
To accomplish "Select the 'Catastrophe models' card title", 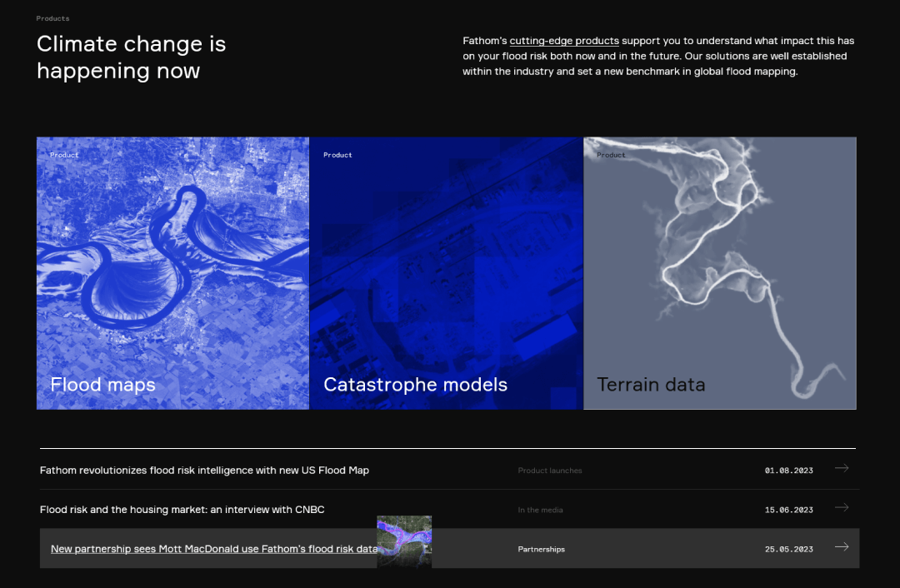I will pyautogui.click(x=415, y=385).
